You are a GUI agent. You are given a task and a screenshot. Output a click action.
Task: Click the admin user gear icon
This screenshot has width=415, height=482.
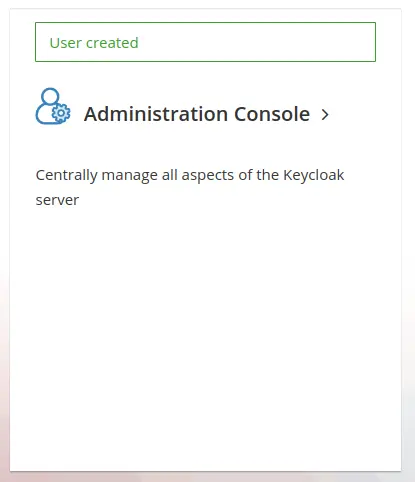tap(53, 106)
